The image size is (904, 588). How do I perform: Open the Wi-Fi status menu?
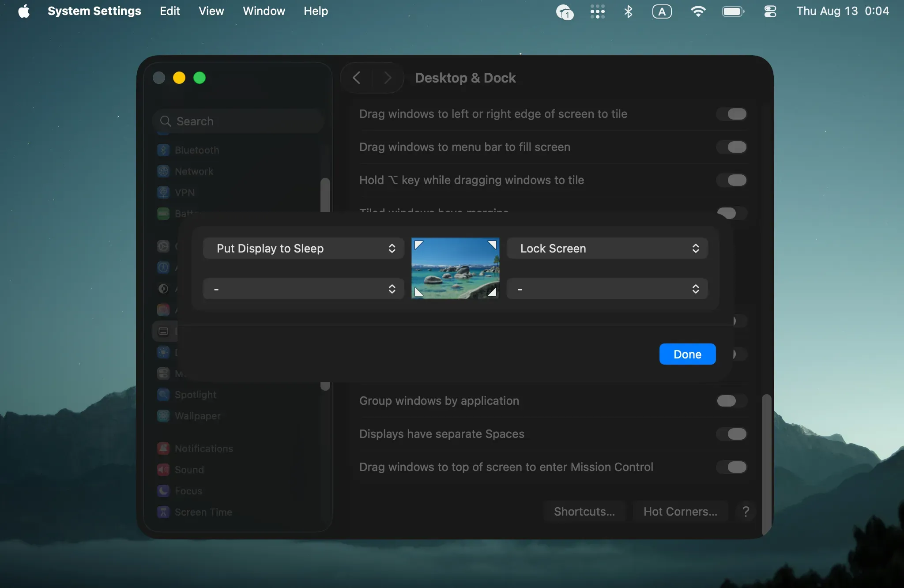(x=698, y=11)
